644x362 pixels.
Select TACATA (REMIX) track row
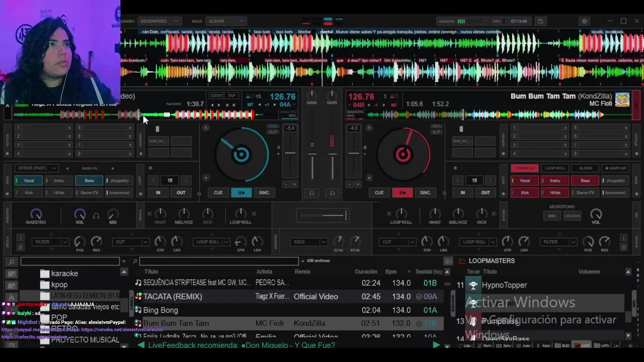(x=289, y=297)
